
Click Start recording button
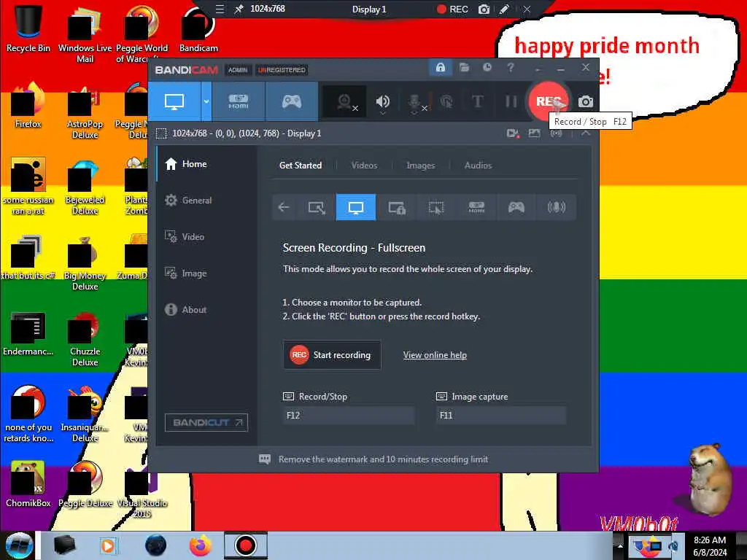coord(332,355)
